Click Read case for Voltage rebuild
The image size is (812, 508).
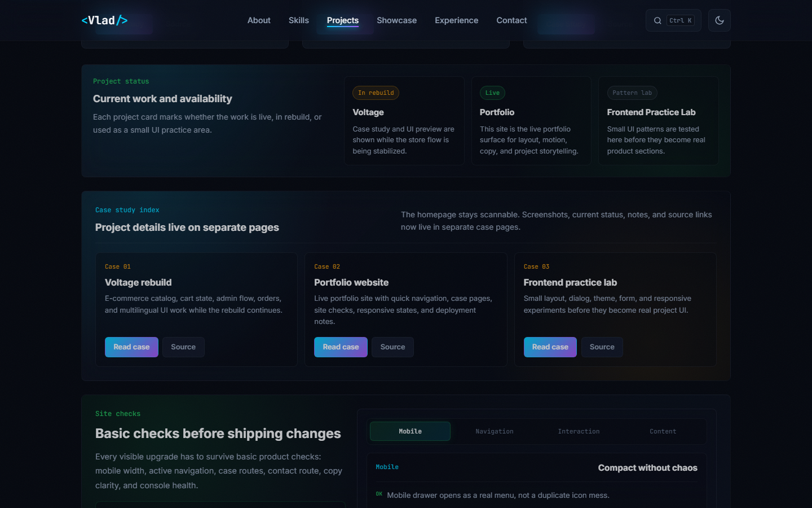131,347
